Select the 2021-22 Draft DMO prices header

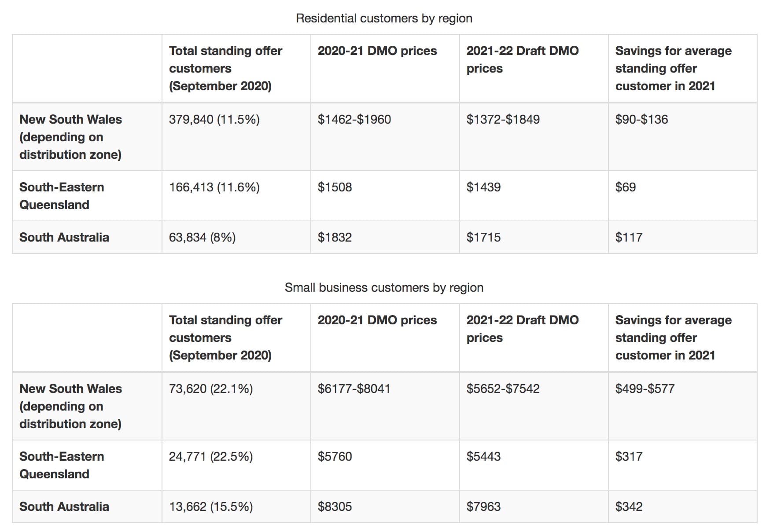pos(523,59)
